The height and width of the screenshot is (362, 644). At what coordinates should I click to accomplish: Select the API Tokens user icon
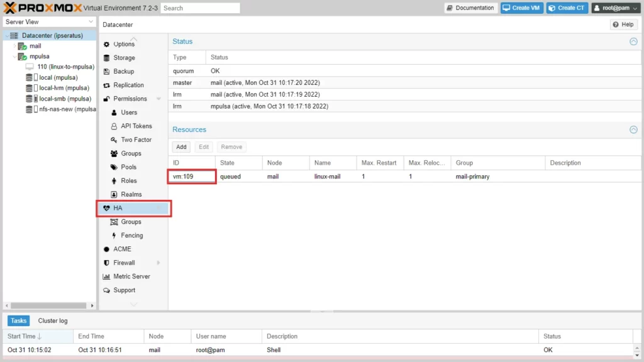pyautogui.click(x=114, y=126)
